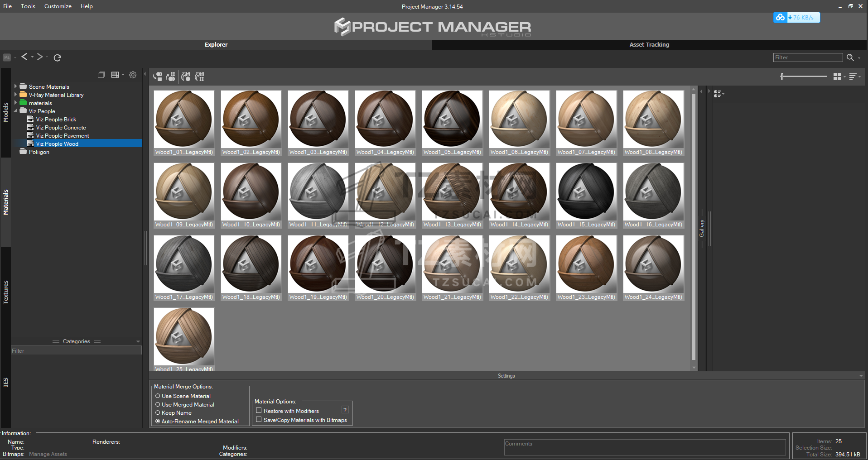Screen dimensions: 868x460
Task: Select Auto-Rename Merged Material radio option
Action: pyautogui.click(x=158, y=422)
